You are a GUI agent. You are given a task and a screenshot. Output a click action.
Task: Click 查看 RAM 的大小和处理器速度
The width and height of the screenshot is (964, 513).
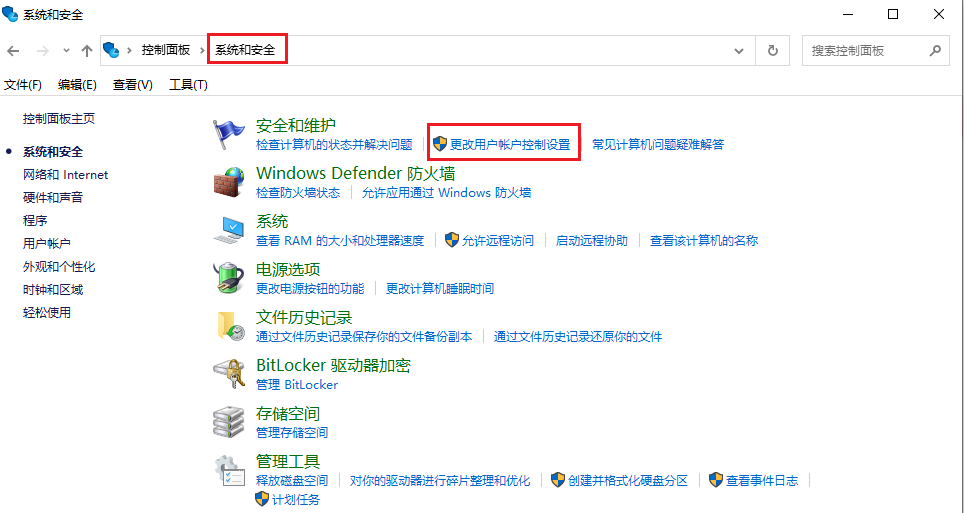click(340, 241)
